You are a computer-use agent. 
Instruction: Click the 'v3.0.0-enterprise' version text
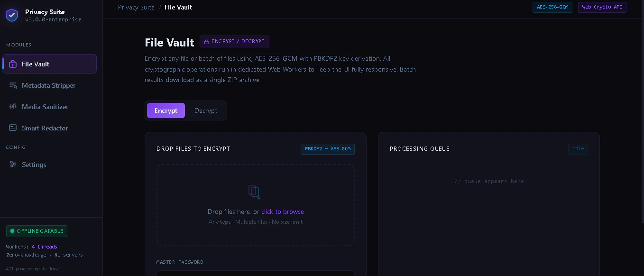click(53, 20)
